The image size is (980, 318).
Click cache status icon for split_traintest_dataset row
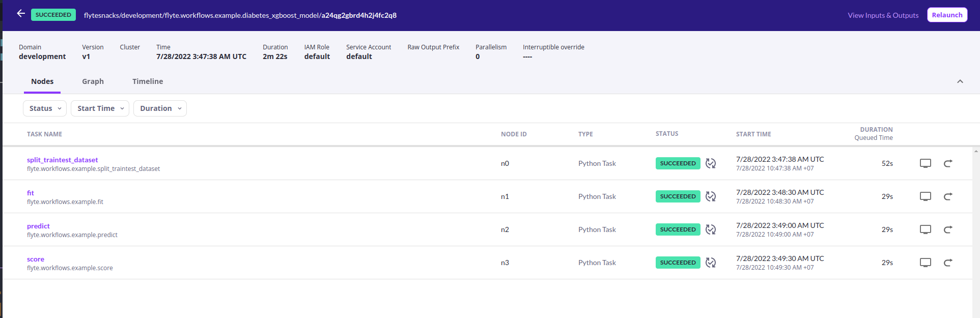coord(711,163)
